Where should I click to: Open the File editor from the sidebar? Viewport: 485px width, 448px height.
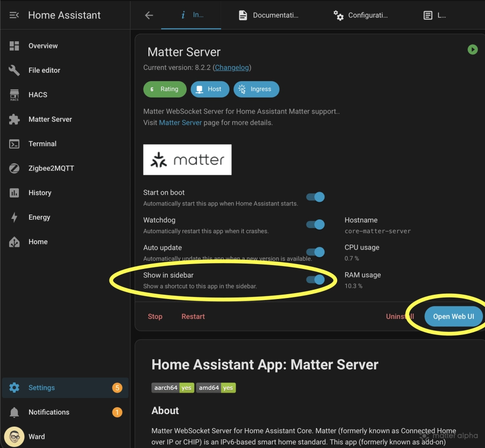click(44, 70)
